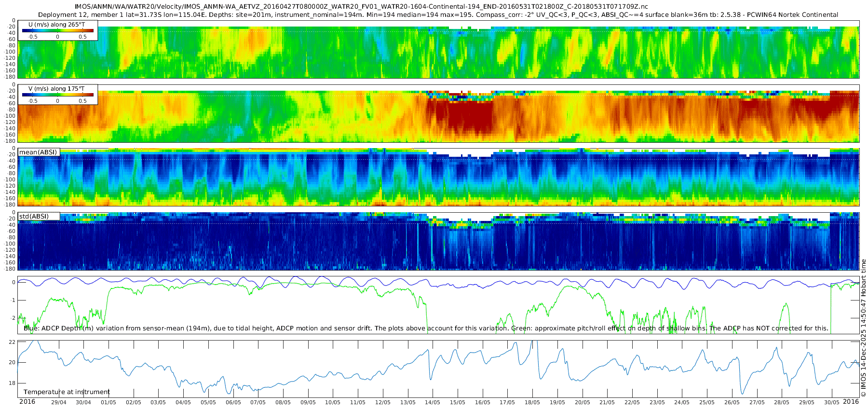The height and width of the screenshot is (410, 868).
Task: Click the 29/04 date tick label
Action: pyautogui.click(x=59, y=403)
